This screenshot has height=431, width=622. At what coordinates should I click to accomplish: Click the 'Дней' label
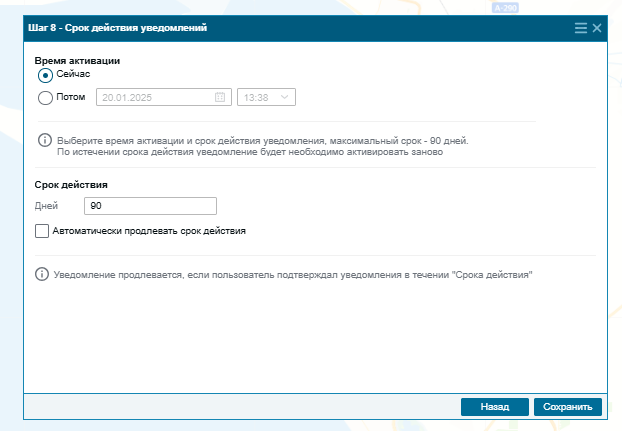point(46,206)
